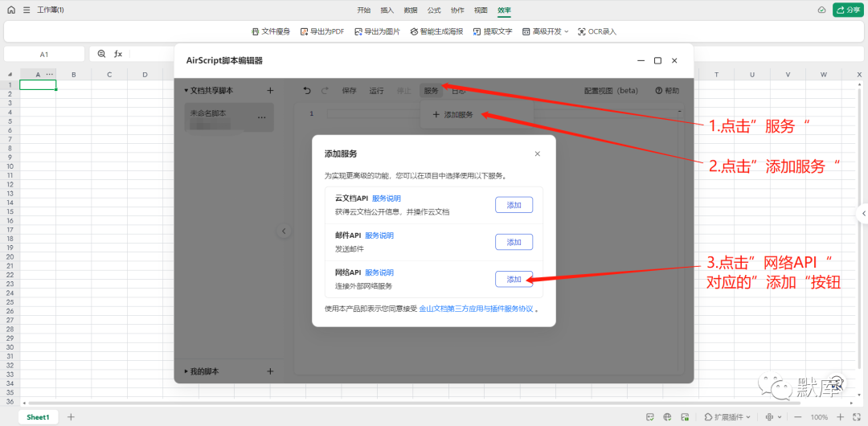Click 停止 in the editor toolbar

pos(404,90)
